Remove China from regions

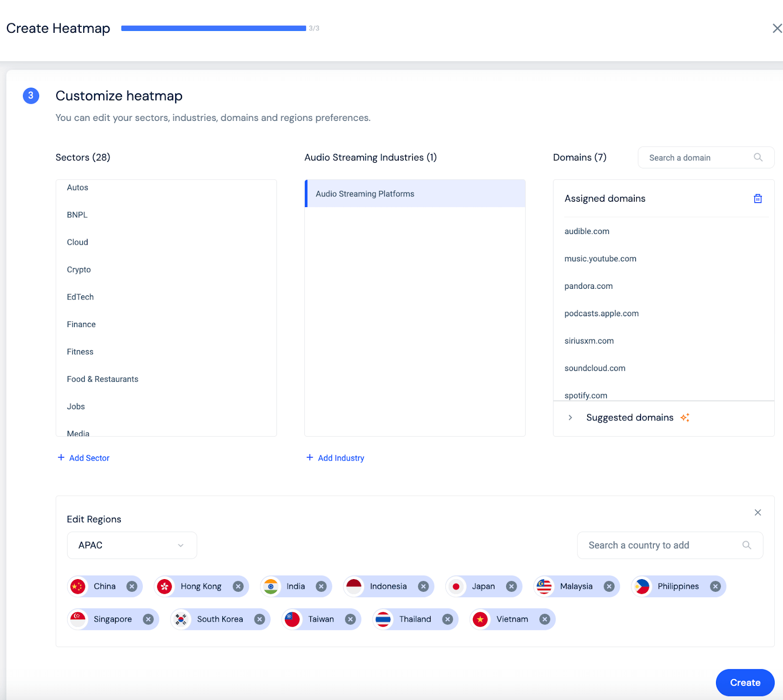click(x=132, y=586)
